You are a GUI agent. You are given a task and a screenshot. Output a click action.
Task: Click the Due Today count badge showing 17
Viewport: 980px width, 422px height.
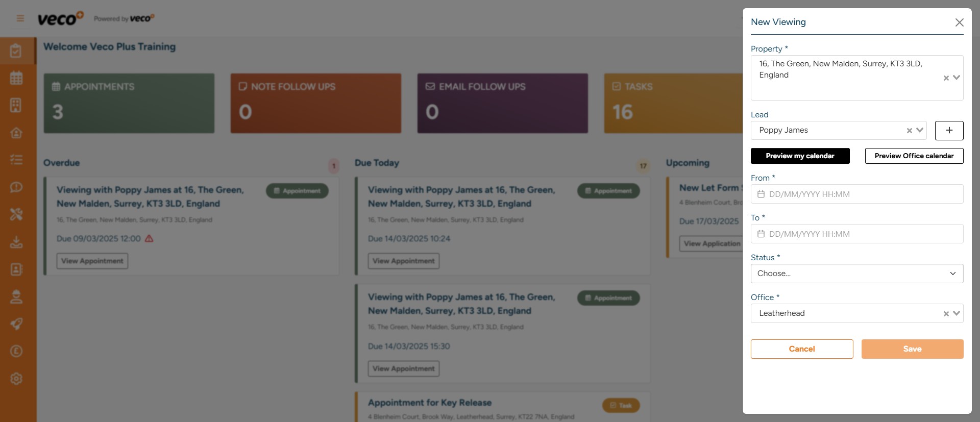click(x=643, y=166)
